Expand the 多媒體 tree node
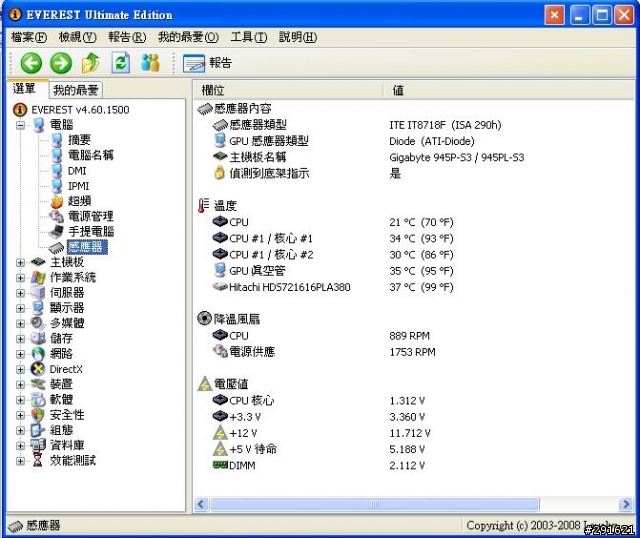The width and height of the screenshot is (640, 538). click(20, 324)
